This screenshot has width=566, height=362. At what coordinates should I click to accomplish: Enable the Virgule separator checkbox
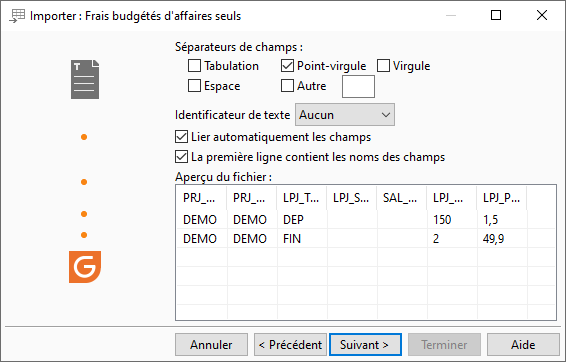(x=383, y=66)
